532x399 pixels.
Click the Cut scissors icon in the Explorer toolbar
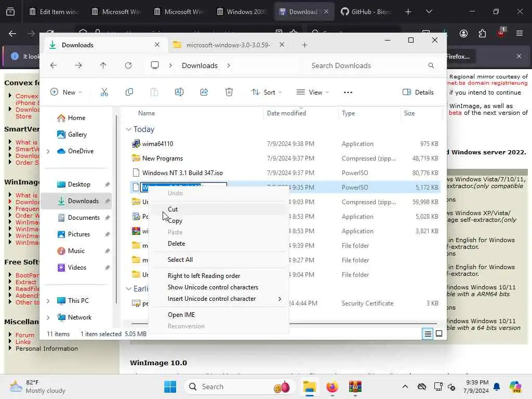104,92
